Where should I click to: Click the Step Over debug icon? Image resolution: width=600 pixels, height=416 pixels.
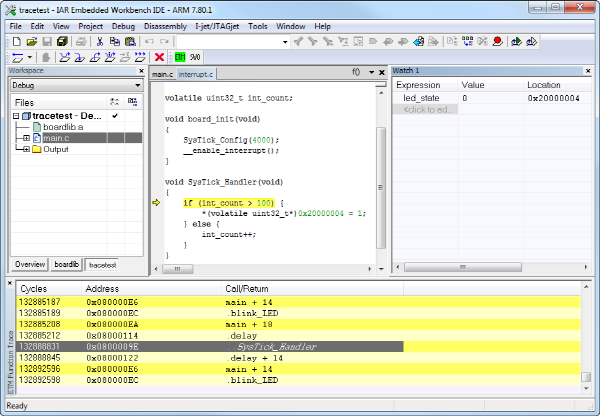pos(64,57)
